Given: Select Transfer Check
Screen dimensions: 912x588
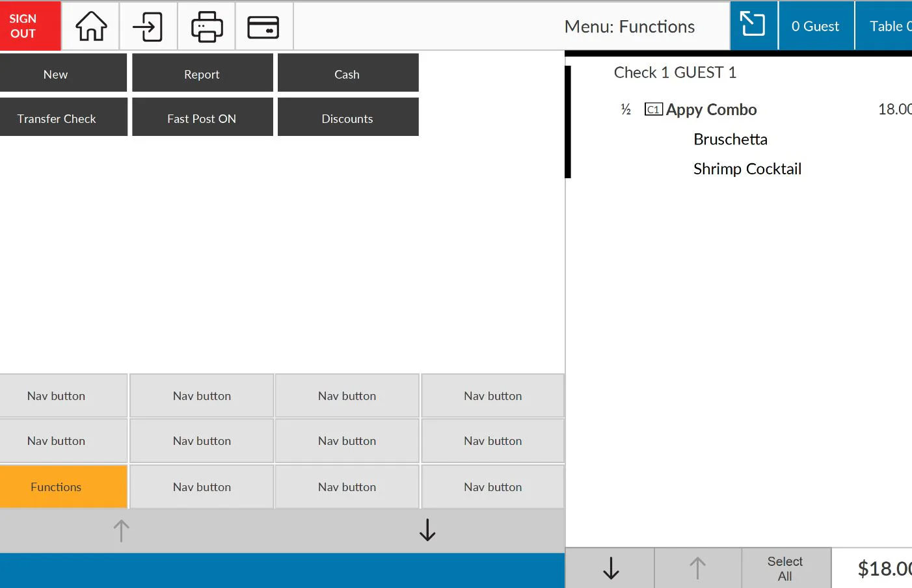Looking at the screenshot, I should click(x=63, y=117).
